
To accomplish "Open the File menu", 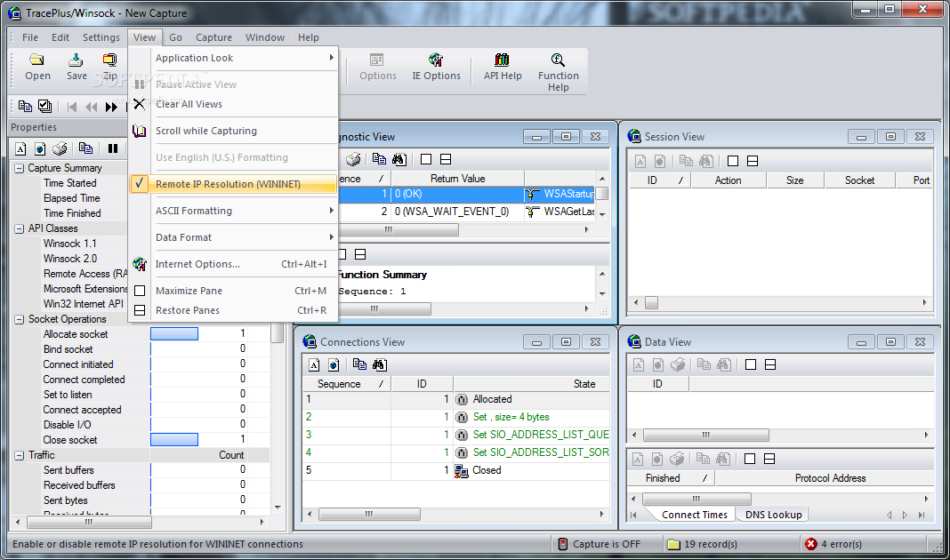I will pos(29,37).
